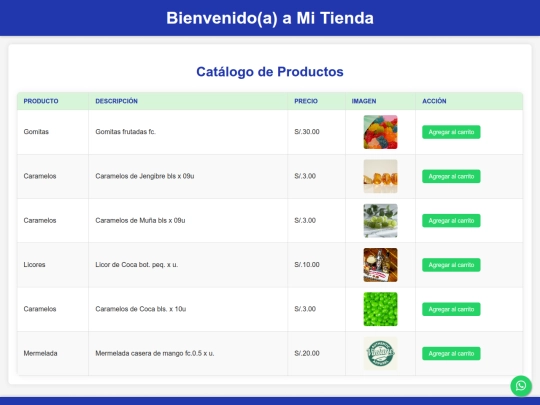Select description 'Caramelos de Coca bls. x 10u'
Image resolution: width=540 pixels, height=405 pixels.
(141, 309)
